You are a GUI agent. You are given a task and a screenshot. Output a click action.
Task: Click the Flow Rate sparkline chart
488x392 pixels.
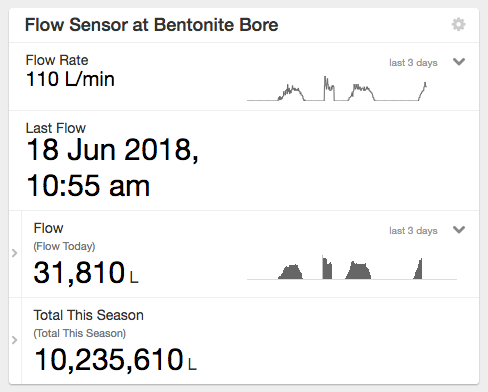[x=337, y=88]
